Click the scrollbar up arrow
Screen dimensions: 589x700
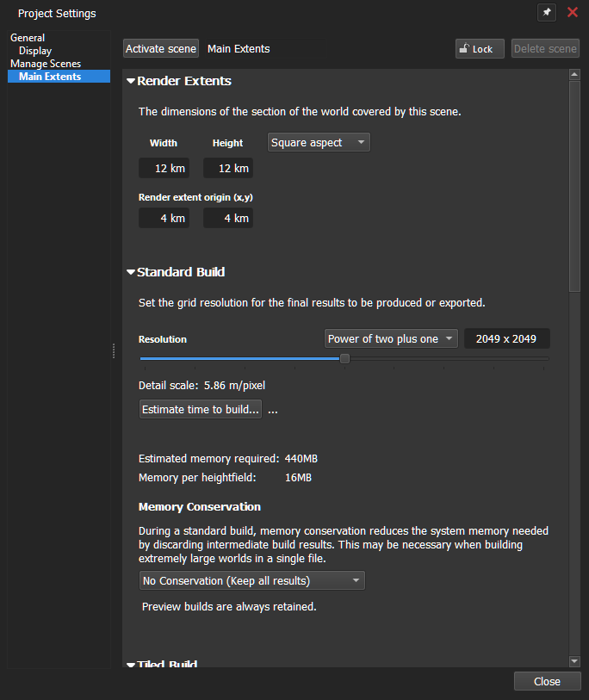tap(574, 76)
